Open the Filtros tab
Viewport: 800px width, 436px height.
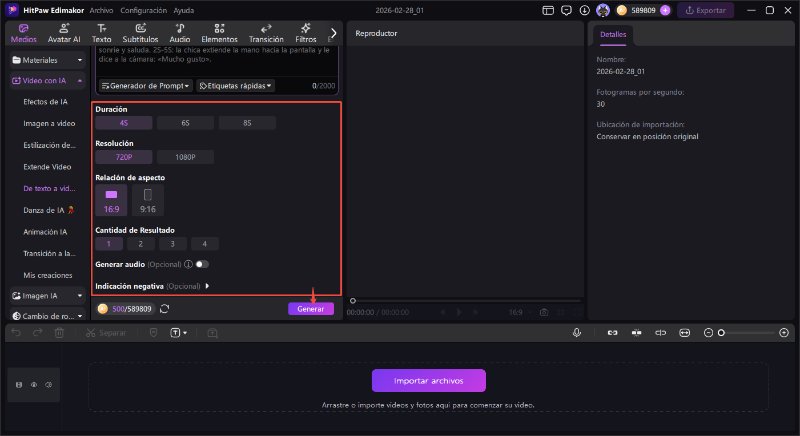tap(306, 33)
